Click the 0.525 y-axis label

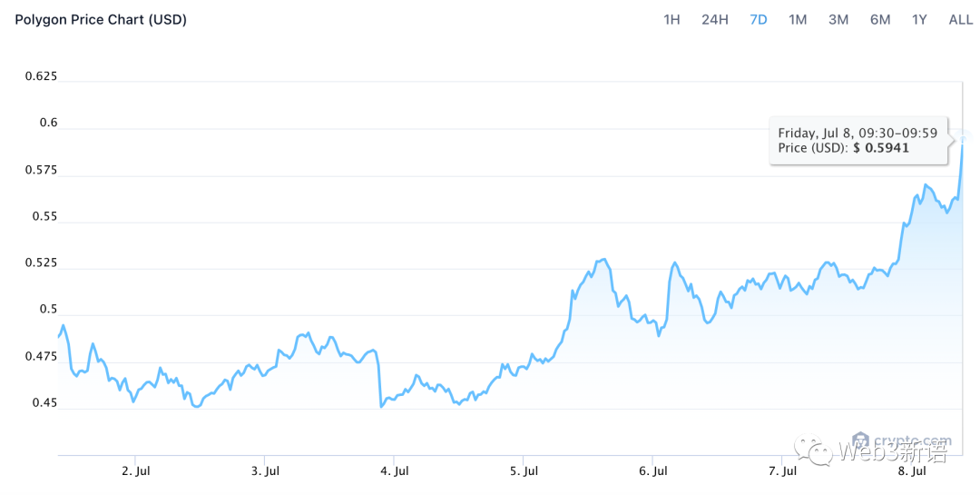click(x=41, y=262)
